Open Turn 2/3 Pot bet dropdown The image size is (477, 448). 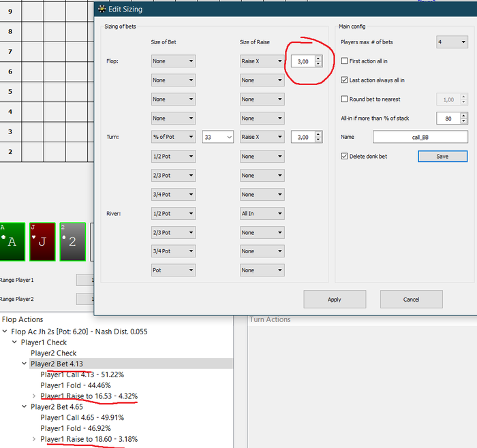[x=173, y=176]
